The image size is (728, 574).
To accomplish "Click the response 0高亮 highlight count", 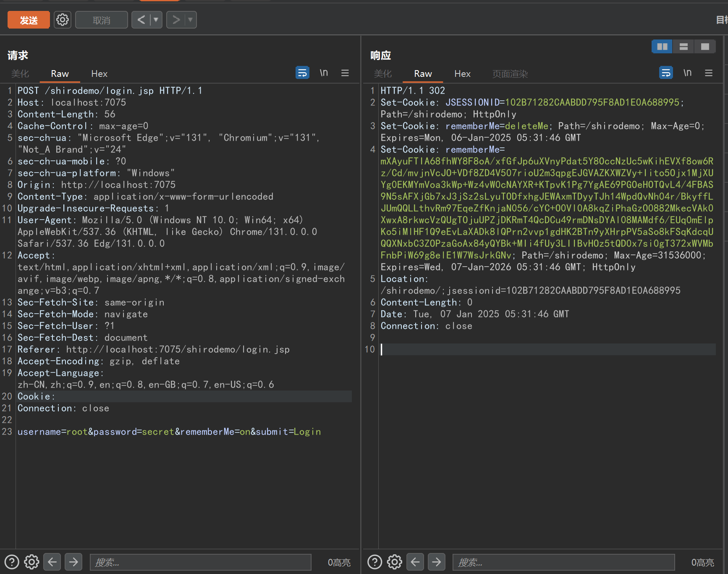I will coord(702,562).
